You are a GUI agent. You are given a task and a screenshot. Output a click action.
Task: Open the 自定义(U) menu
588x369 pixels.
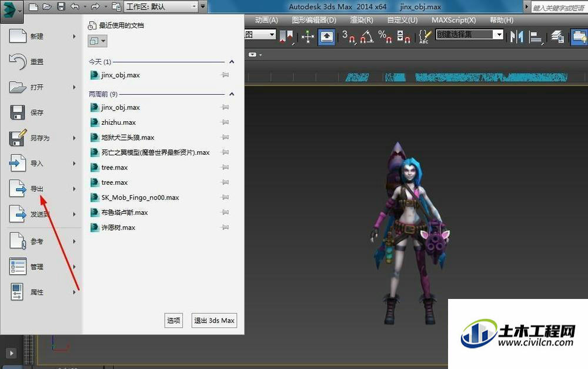[x=402, y=20]
